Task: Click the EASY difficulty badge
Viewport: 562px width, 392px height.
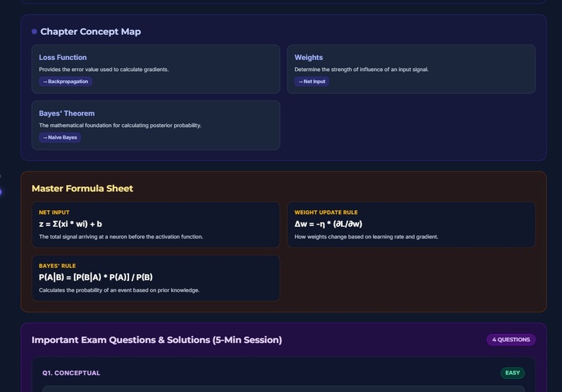Action: click(512, 373)
